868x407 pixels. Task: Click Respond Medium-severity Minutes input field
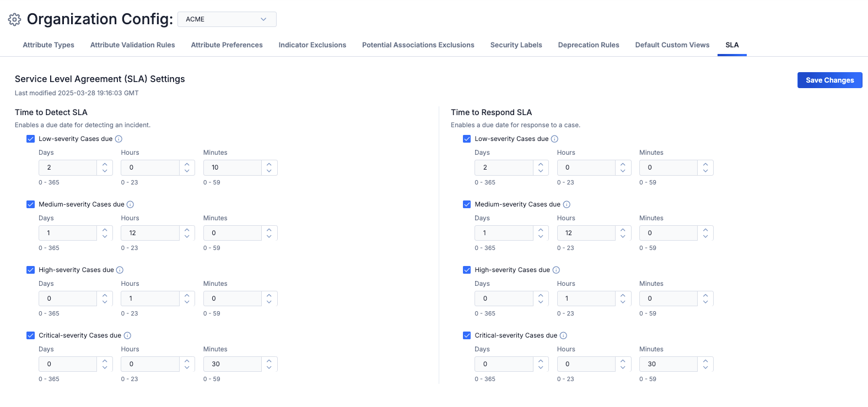(x=668, y=233)
